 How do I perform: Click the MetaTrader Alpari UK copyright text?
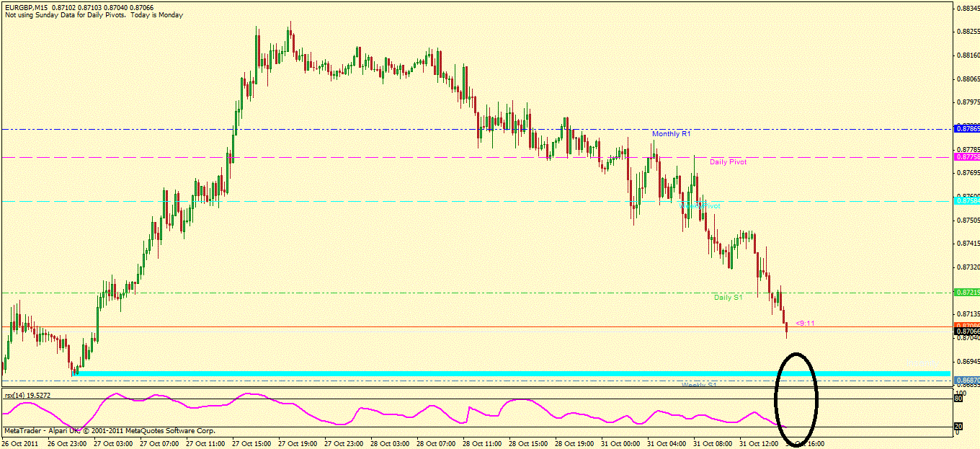(110, 431)
